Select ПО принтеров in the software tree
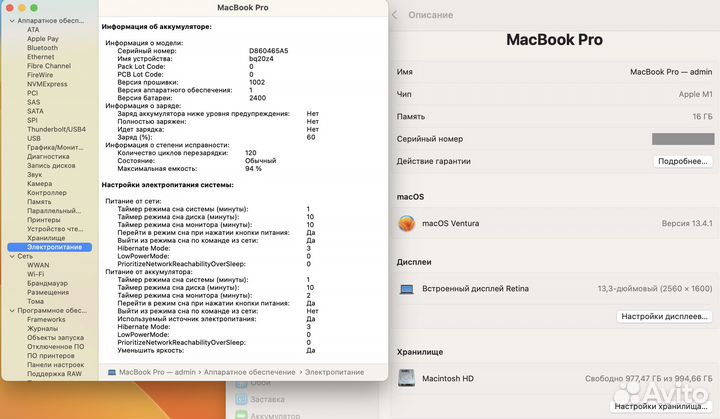This screenshot has width=720, height=419. [51, 356]
